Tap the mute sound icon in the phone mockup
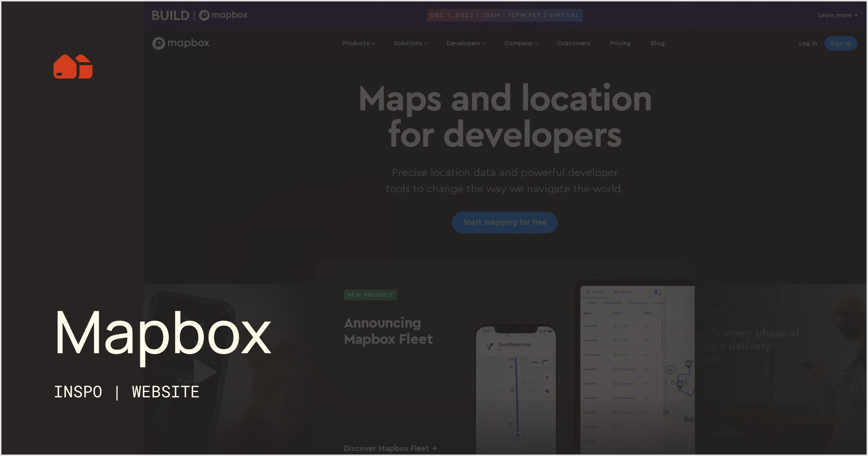This screenshot has height=456, width=868. [x=547, y=391]
